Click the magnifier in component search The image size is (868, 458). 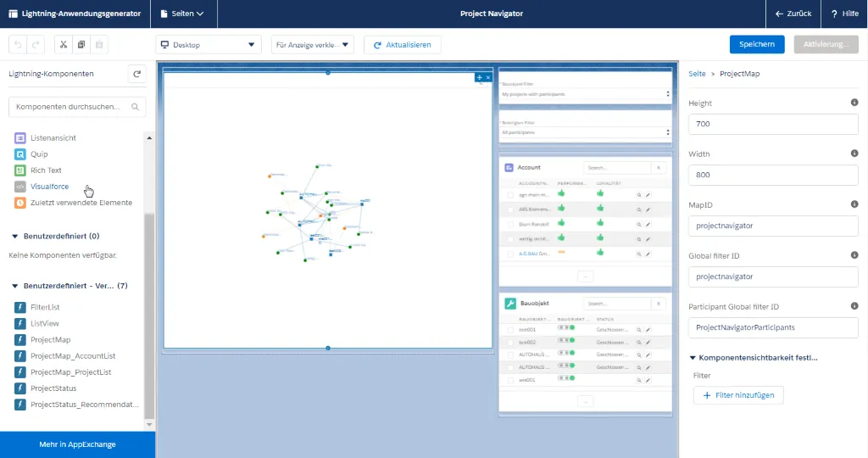[x=135, y=107]
